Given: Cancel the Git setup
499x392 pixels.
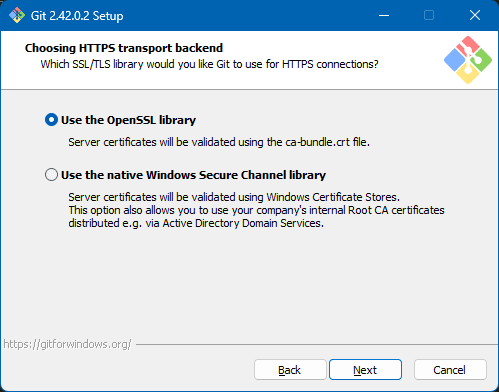Looking at the screenshot, I should (450, 370).
